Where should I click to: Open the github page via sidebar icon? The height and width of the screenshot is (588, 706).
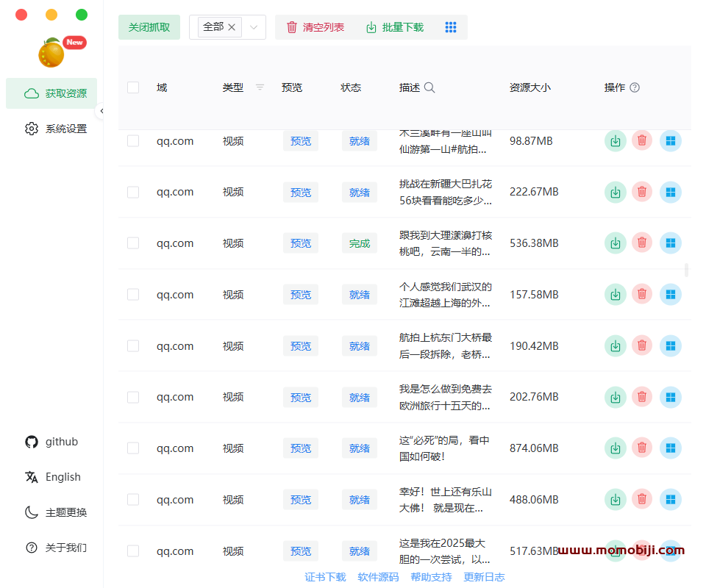pyautogui.click(x=31, y=442)
